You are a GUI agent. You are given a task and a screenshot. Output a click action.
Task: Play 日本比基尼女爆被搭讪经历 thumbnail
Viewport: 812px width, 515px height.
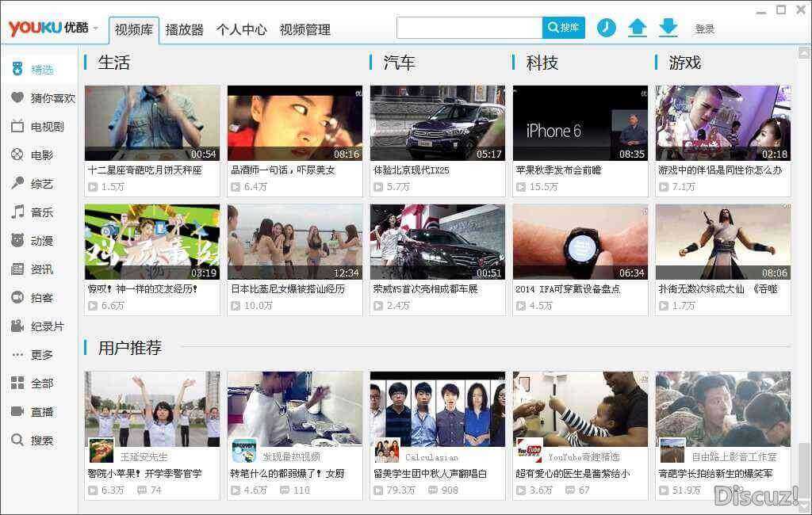click(x=295, y=242)
